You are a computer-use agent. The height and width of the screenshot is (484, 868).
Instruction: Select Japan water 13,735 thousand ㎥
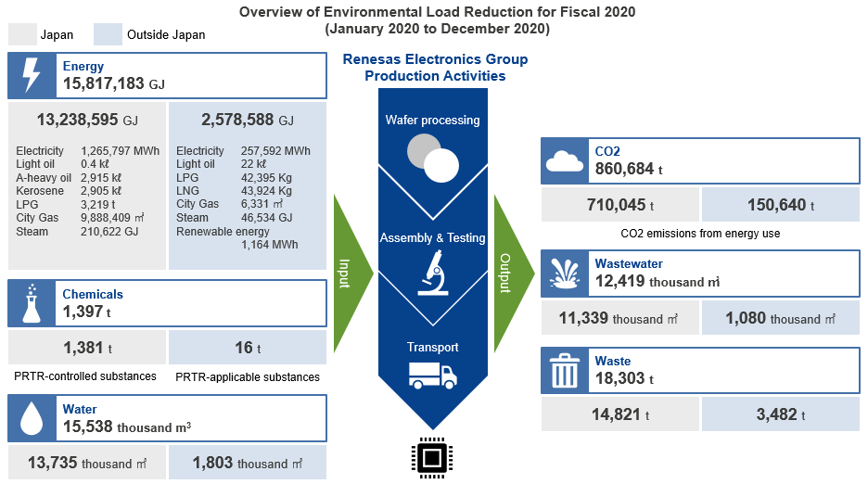click(87, 463)
